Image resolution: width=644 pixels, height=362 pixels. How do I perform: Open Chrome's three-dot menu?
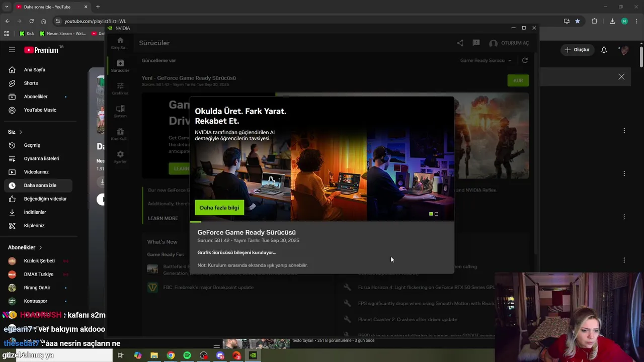[636, 21]
